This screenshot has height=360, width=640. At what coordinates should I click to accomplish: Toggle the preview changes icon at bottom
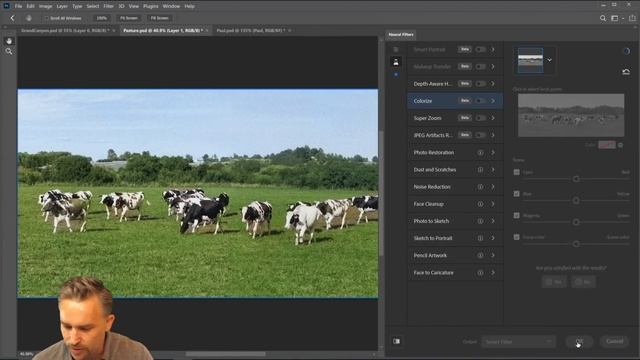point(397,341)
